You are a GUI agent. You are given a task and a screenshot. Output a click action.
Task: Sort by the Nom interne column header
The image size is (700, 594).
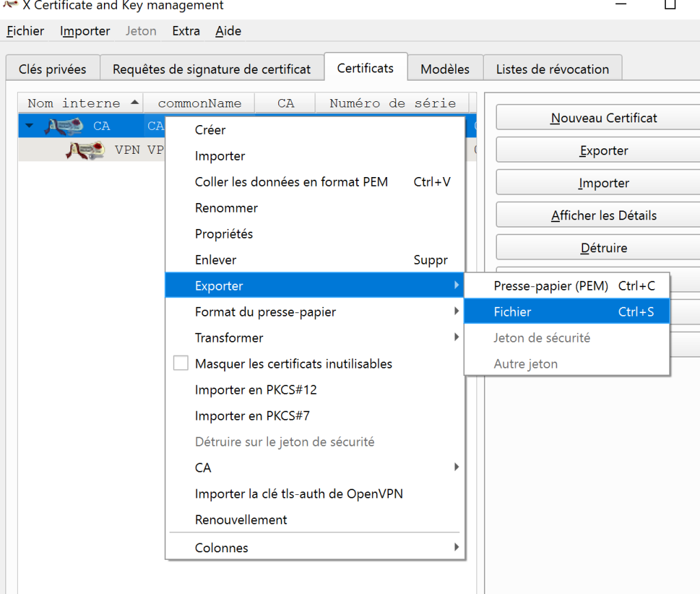(x=74, y=103)
